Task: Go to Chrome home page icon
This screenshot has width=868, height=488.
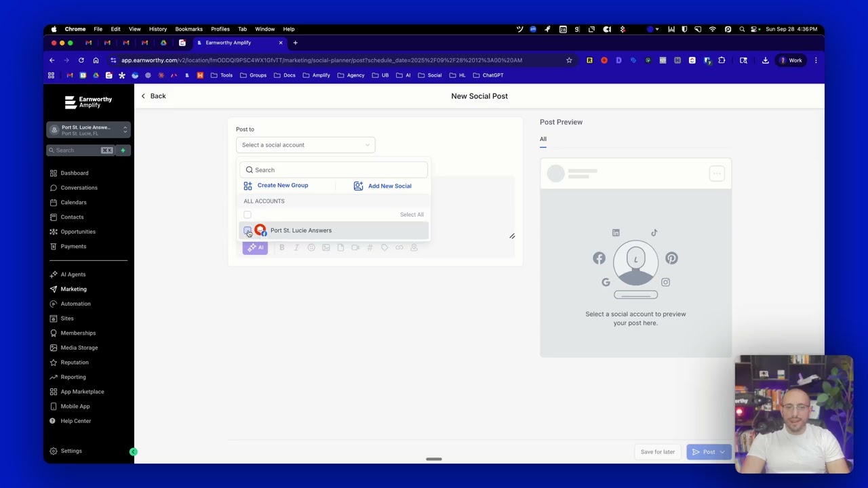Action: (x=96, y=60)
